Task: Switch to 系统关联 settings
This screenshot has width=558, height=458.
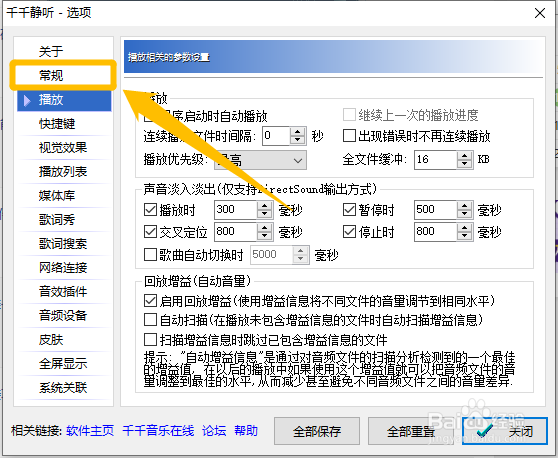Action: (x=64, y=388)
